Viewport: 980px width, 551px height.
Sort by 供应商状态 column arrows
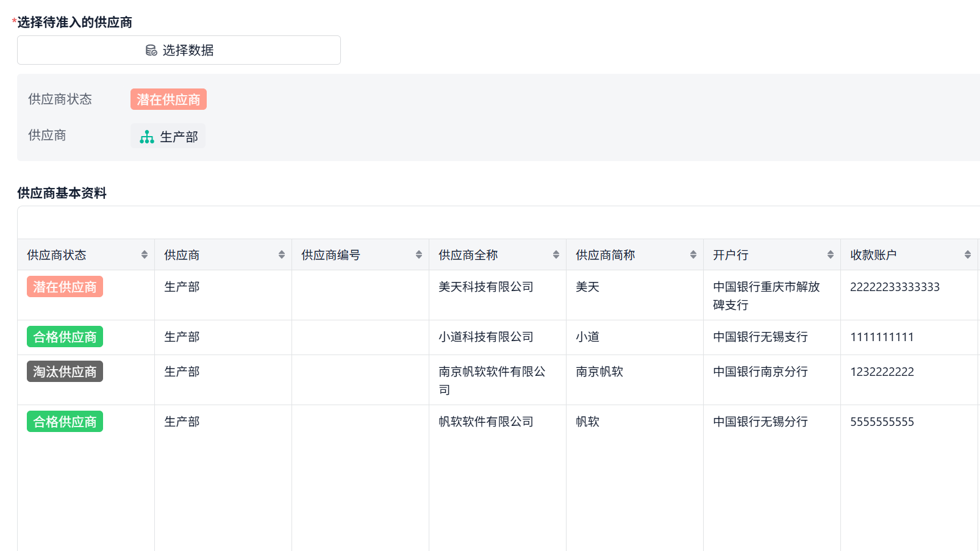[145, 255]
